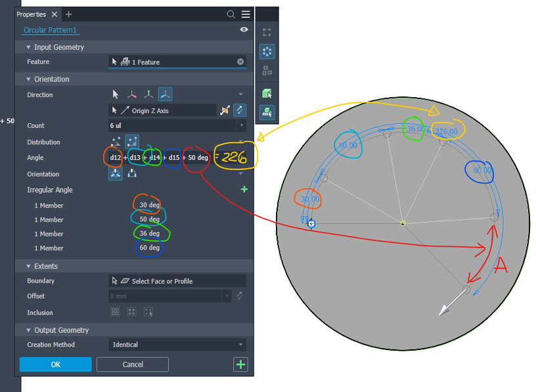Screen dimensions: 536x392
Task: Toggle the symmetric direction button
Action: (240, 110)
